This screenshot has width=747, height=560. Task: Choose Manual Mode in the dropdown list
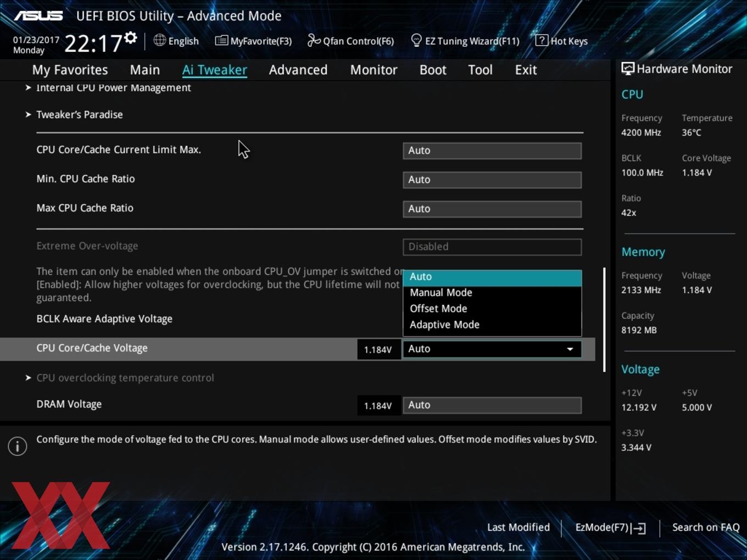[x=492, y=293]
